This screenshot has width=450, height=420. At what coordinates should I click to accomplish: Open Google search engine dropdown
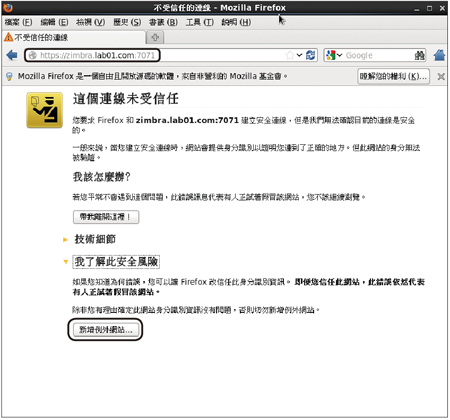pos(334,55)
